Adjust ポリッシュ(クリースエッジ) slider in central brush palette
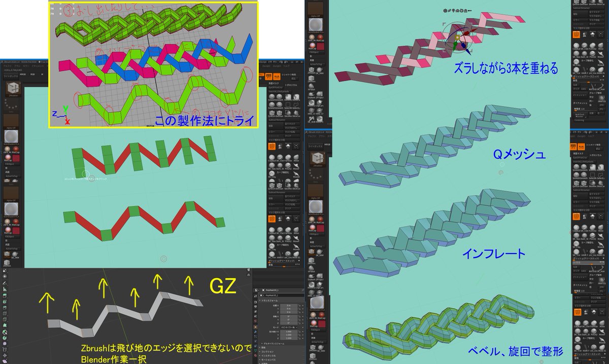The width and height of the screenshot is (609, 364). 284,261
